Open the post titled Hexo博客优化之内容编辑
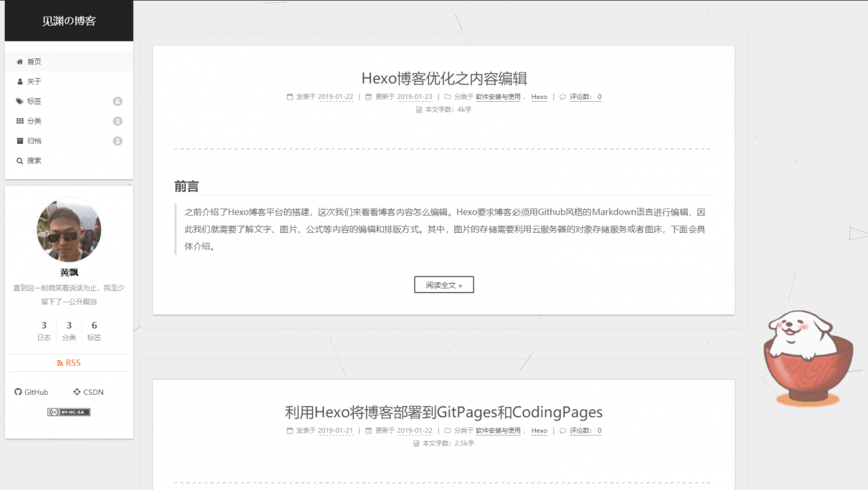The height and width of the screenshot is (490, 868). click(x=444, y=78)
